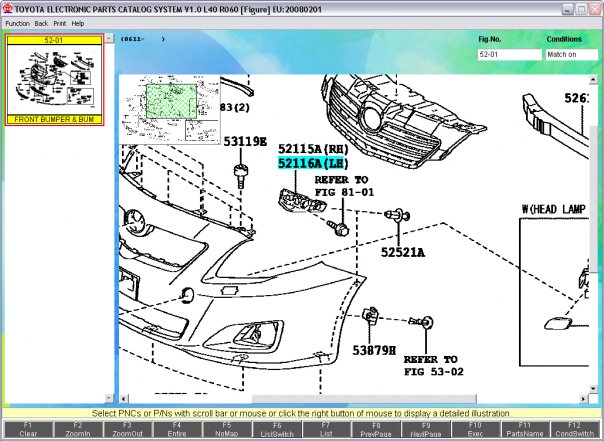Show entire figure with F4 Entire
Viewport: 604px width, 441px height.
coord(177,429)
